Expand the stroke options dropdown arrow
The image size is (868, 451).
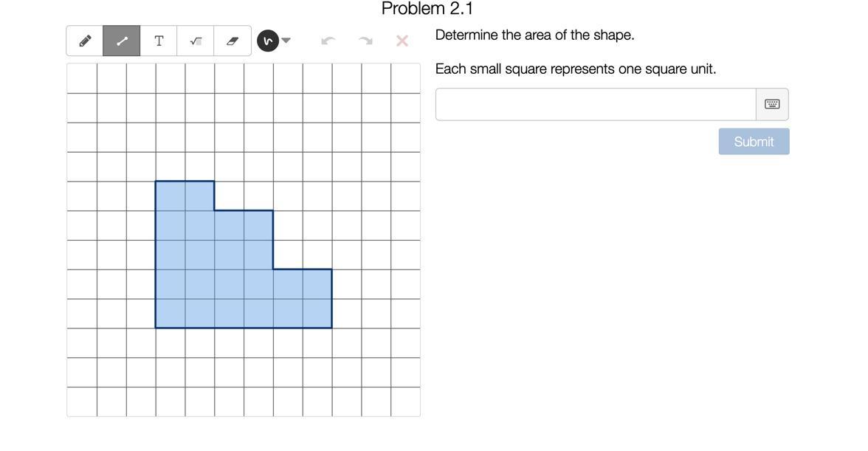tap(286, 41)
